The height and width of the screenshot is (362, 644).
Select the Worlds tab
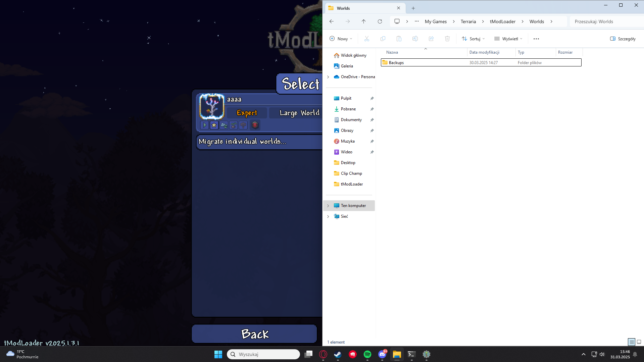[x=365, y=8]
